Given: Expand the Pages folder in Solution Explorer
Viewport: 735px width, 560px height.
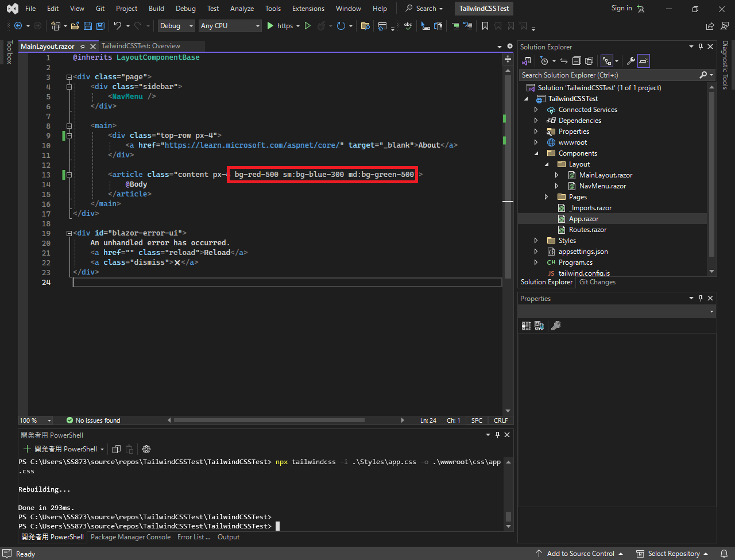Looking at the screenshot, I should click(x=546, y=197).
